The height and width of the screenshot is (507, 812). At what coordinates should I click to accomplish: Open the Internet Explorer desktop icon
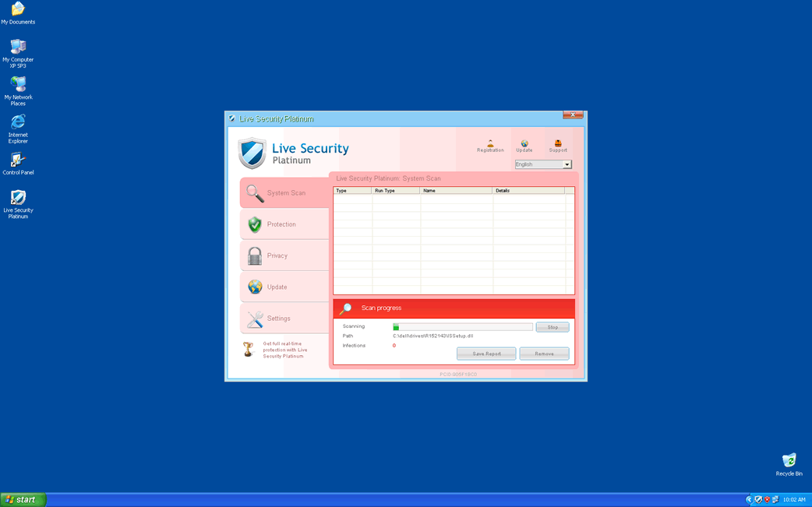click(18, 123)
